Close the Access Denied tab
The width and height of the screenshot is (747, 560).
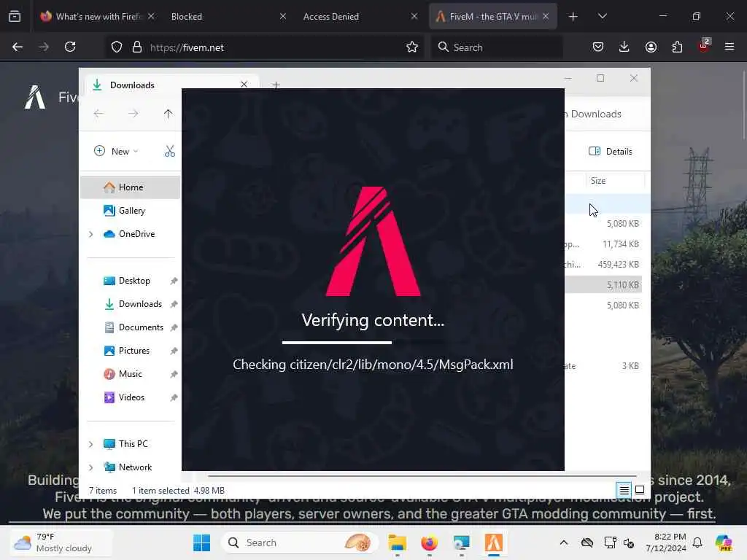[414, 17]
